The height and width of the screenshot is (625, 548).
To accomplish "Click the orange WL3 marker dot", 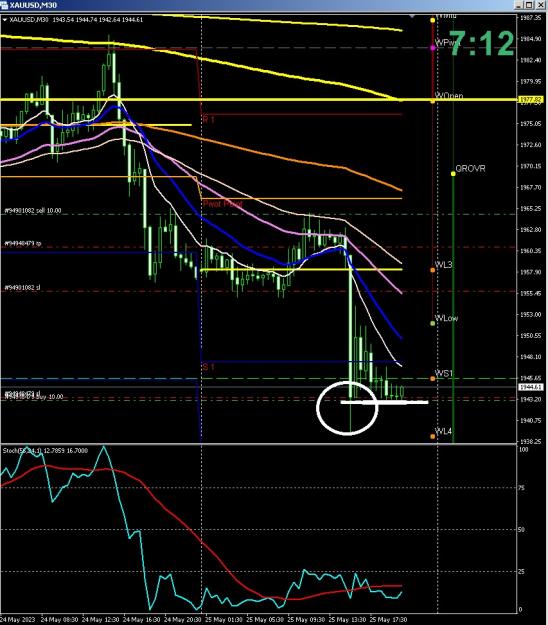I will coord(433,270).
